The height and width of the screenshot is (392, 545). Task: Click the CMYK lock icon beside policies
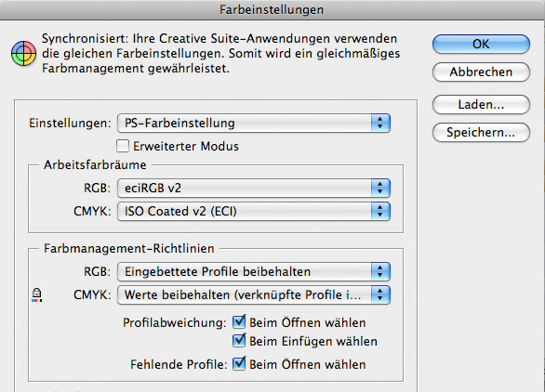37,295
